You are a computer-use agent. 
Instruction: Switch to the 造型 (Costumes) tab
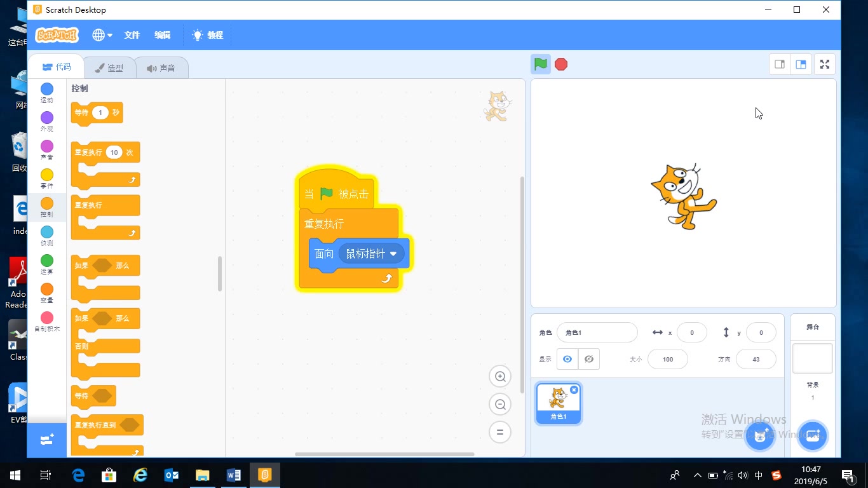[x=110, y=67]
